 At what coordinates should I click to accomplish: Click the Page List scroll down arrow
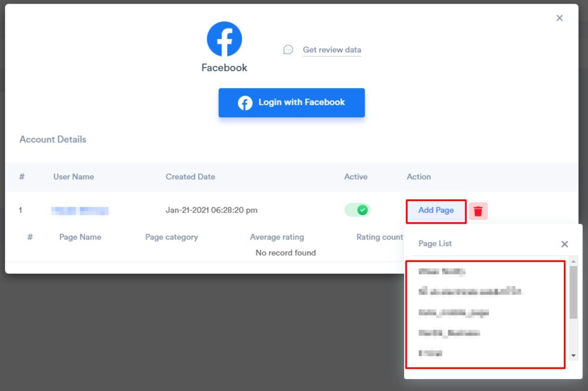(x=574, y=356)
